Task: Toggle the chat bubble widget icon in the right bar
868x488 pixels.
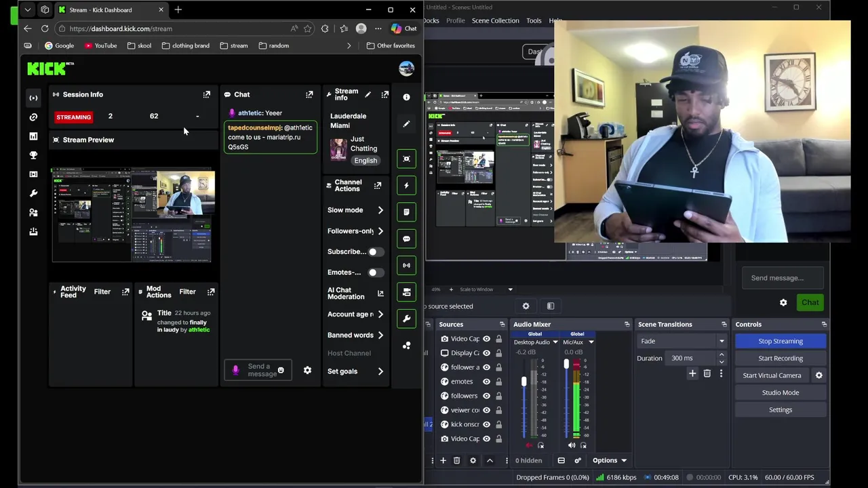Action: pyautogui.click(x=406, y=239)
